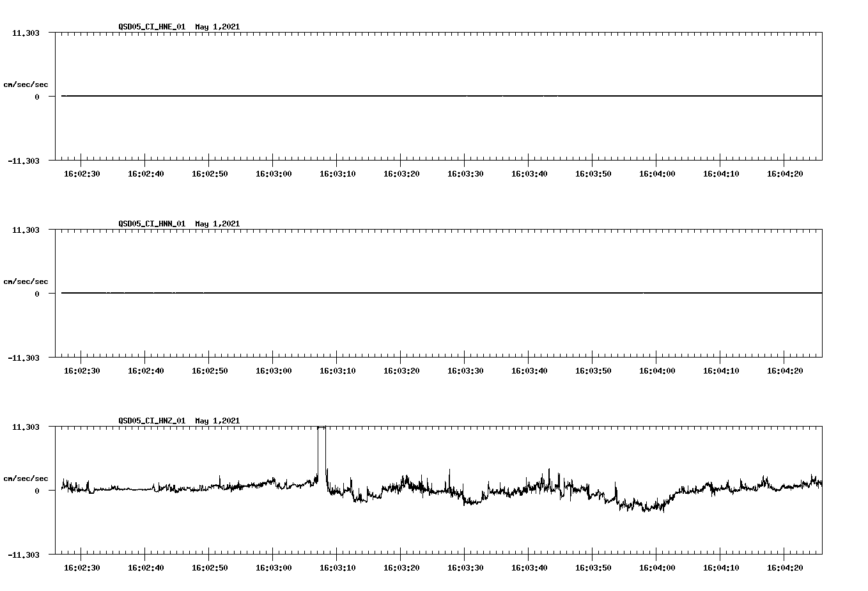
Task: Select the QSD05_CI_HNE_01 channel label
Action: 150,27
